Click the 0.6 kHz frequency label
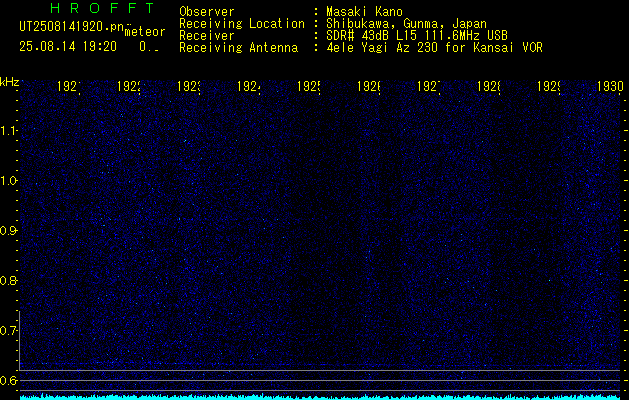The height and width of the screenshot is (400, 629). coord(9,380)
